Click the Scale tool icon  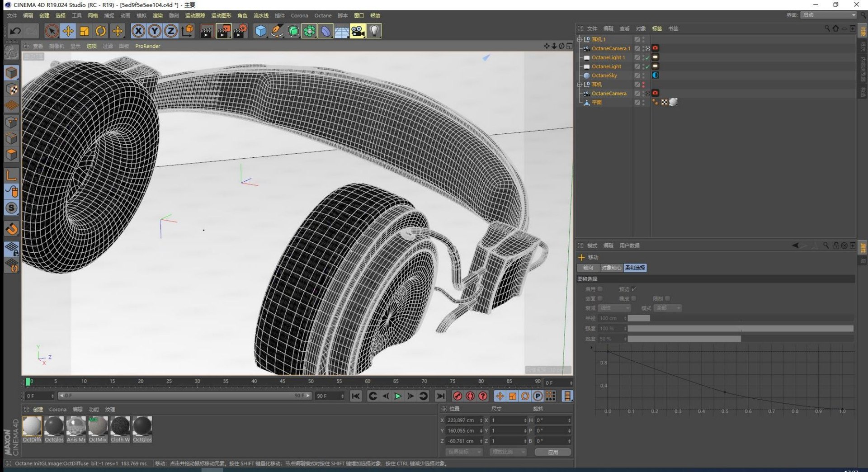coord(84,31)
